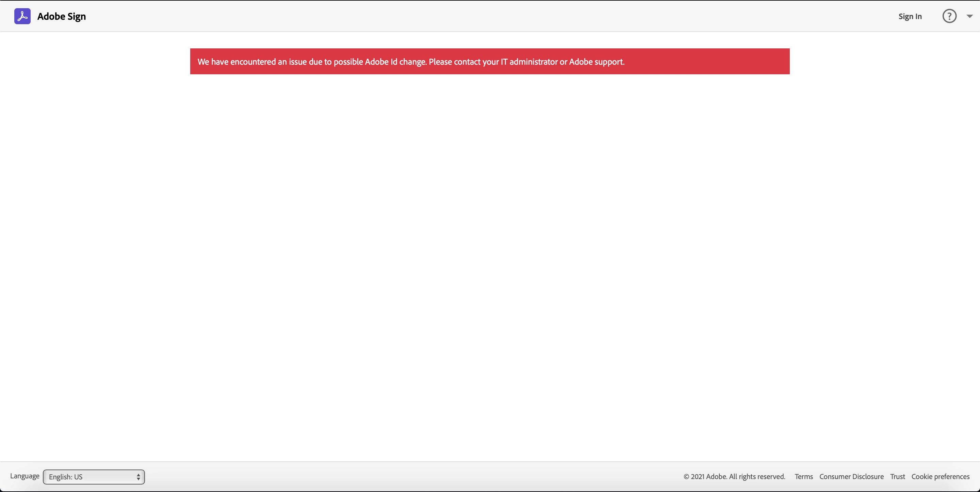Click the 2021 Adobe copyright text
The image size is (980, 492).
point(734,477)
